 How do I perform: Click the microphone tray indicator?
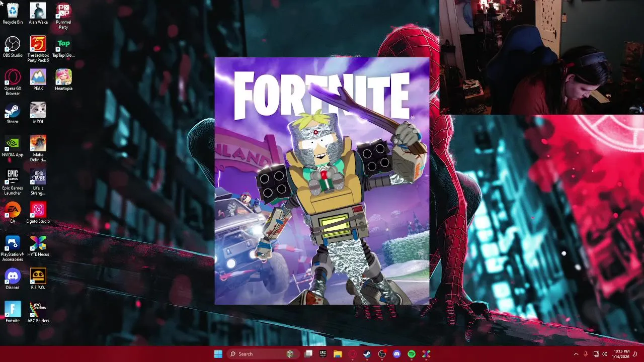tap(586, 354)
